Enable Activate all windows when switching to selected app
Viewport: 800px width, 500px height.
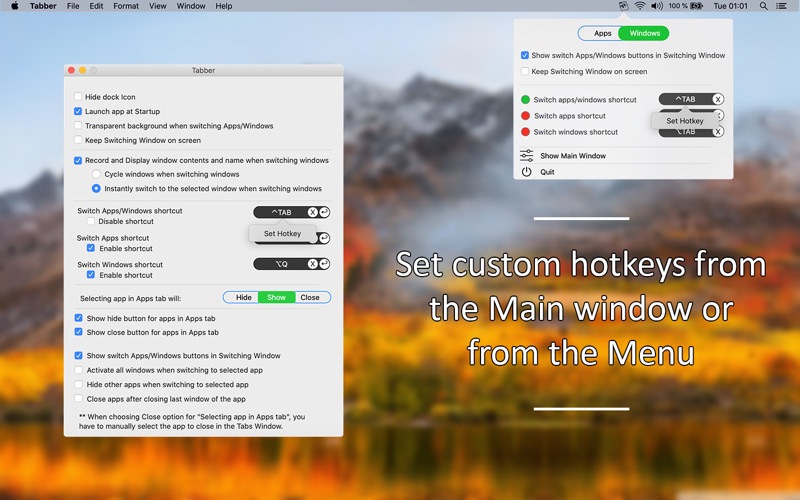[x=79, y=370]
